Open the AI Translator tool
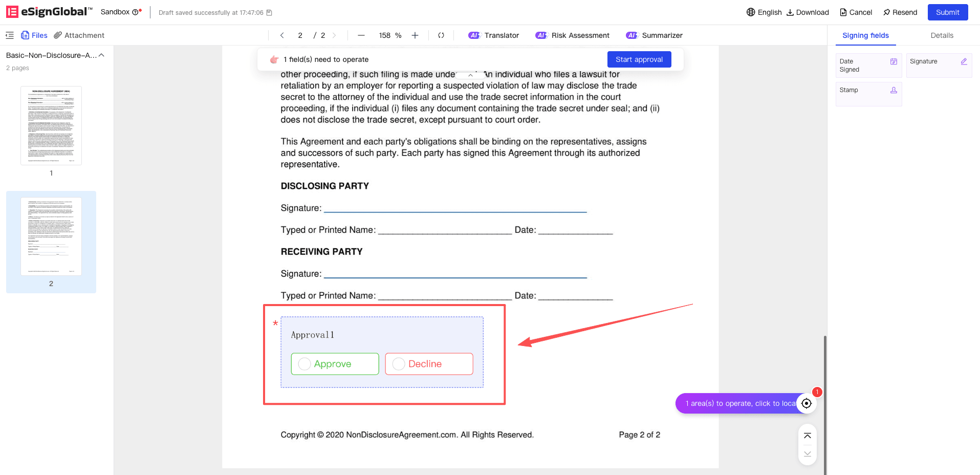Viewport: 980px width, 475px height. coord(494,35)
